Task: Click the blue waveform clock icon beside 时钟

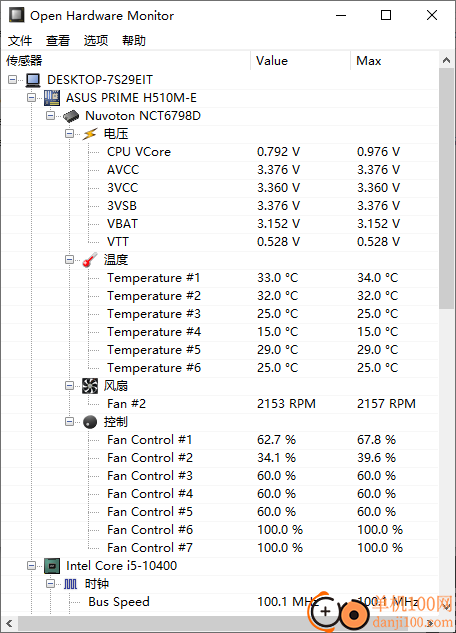Action: click(x=71, y=584)
